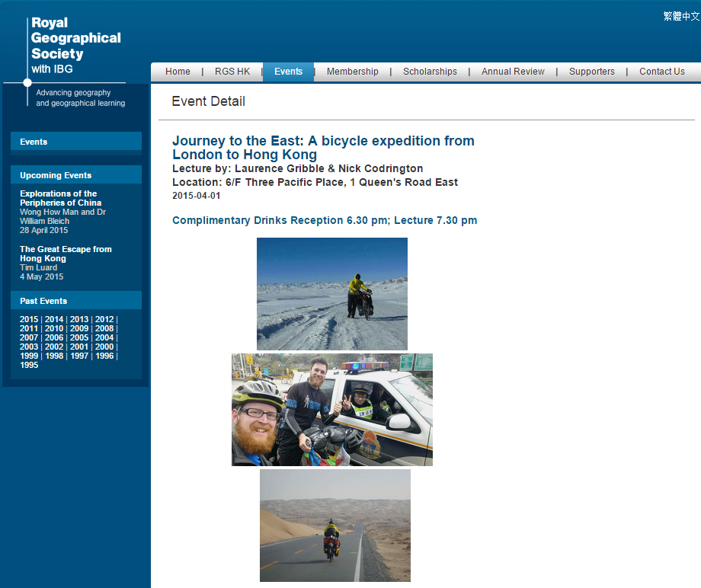Open the Annual Review page
This screenshot has width=701, height=588.
tap(513, 72)
